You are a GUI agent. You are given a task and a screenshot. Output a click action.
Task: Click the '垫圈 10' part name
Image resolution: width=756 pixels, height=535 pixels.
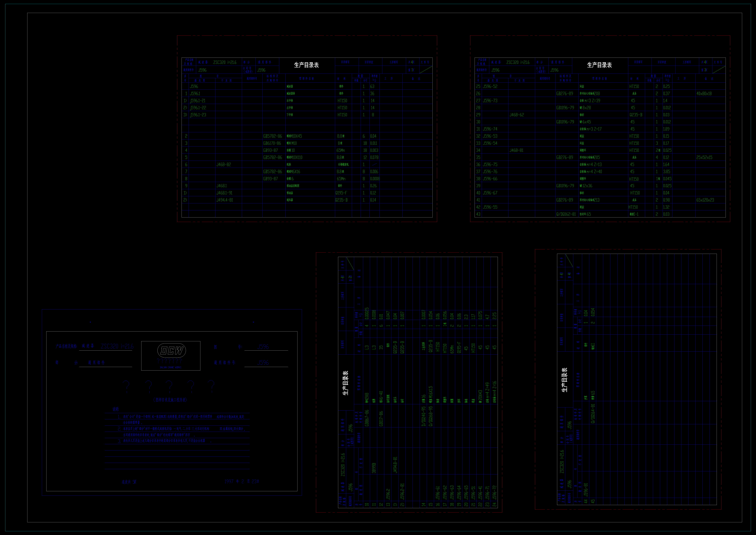[x=291, y=150]
